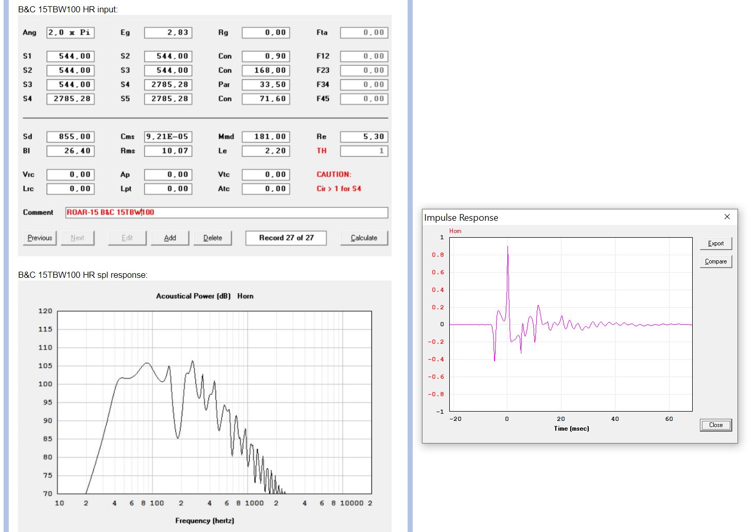Click the Con field value 71,60

click(x=266, y=99)
